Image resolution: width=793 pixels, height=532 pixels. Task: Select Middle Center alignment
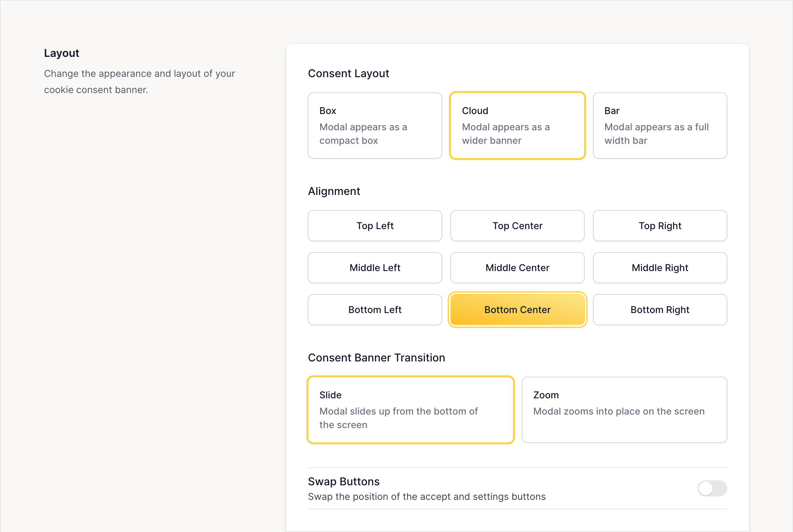517,268
